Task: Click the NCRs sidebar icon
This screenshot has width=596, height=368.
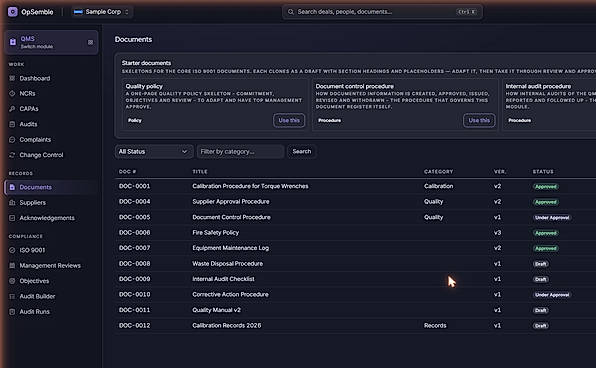Action: pyautogui.click(x=12, y=94)
